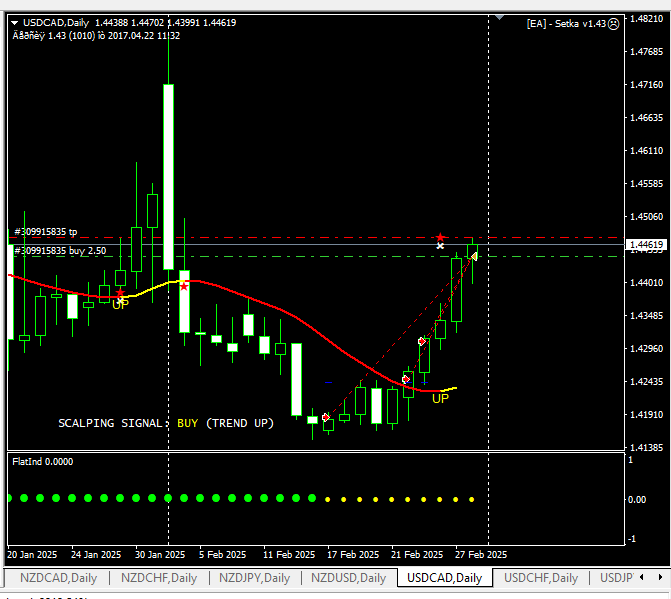Click the 1.43 (1010) 2017.04.22 info line
The width and height of the screenshot is (671, 599).
tap(96, 36)
